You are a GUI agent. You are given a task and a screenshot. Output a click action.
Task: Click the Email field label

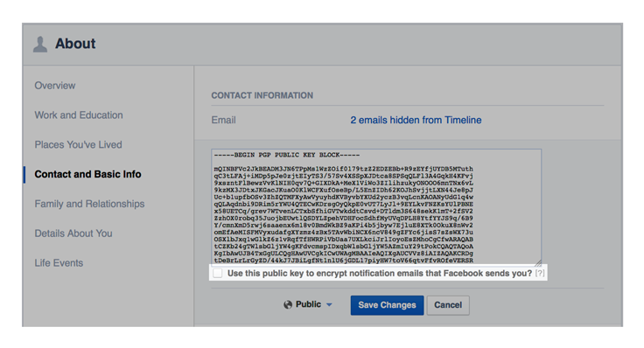point(223,120)
